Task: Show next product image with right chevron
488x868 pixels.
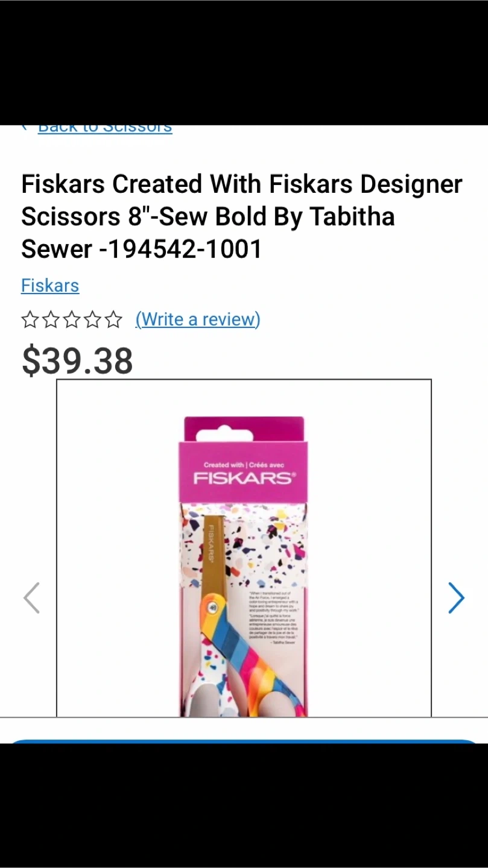Action: click(x=457, y=597)
